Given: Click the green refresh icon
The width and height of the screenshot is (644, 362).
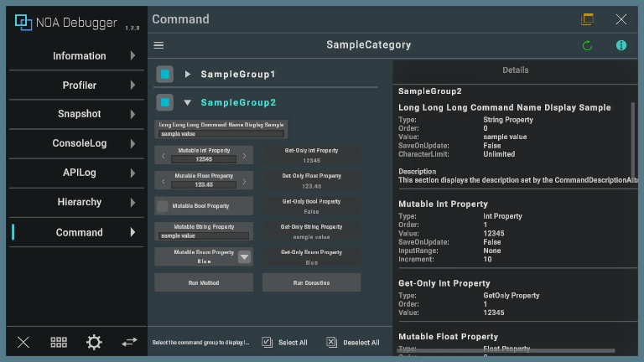Looking at the screenshot, I should (x=587, y=45).
